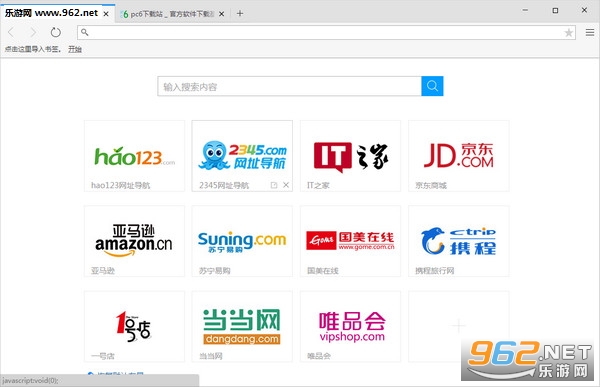Open the 1号店 shortcut tile

tap(134, 327)
